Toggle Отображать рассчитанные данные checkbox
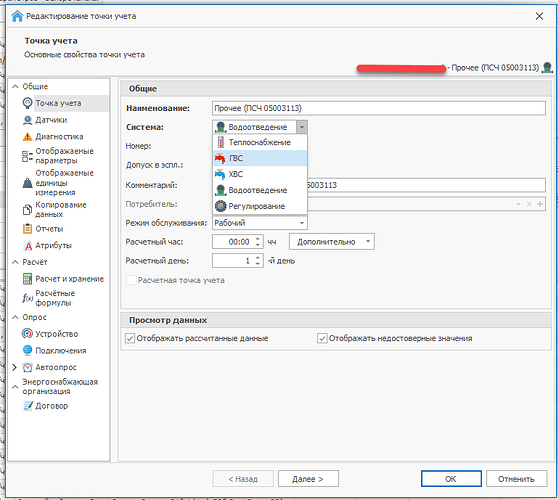Viewport: 558px width, 500px height. pos(130,338)
